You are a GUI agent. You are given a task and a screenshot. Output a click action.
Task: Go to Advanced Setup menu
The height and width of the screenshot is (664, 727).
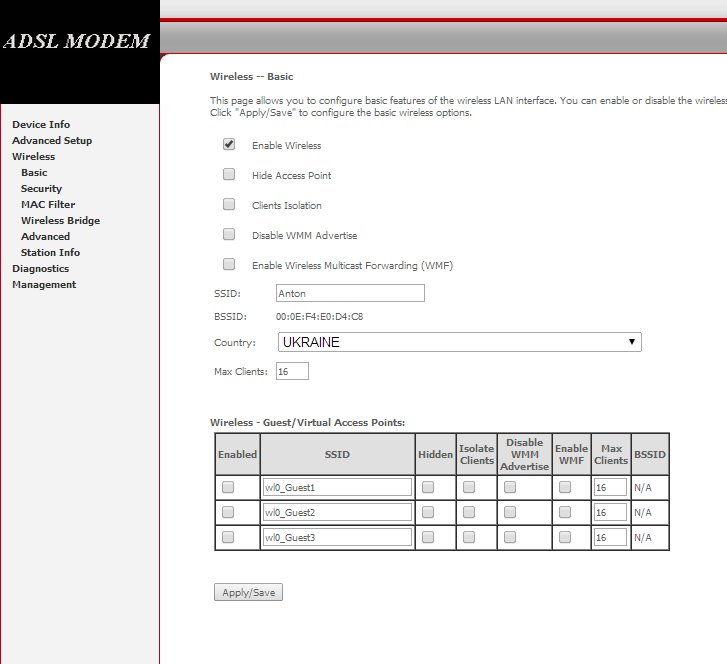tap(52, 141)
